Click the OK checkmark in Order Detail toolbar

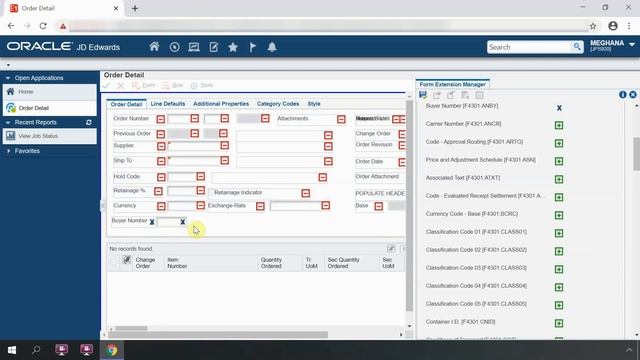pos(107,86)
